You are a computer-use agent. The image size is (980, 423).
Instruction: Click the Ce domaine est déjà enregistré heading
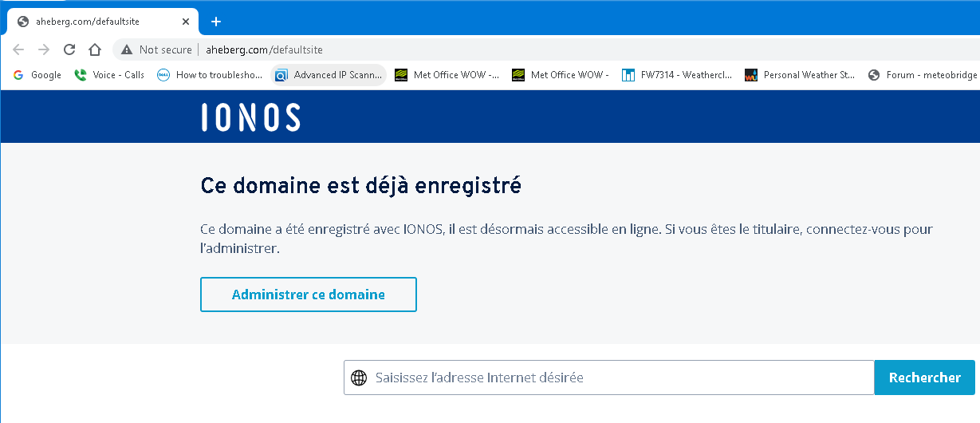pos(360,186)
